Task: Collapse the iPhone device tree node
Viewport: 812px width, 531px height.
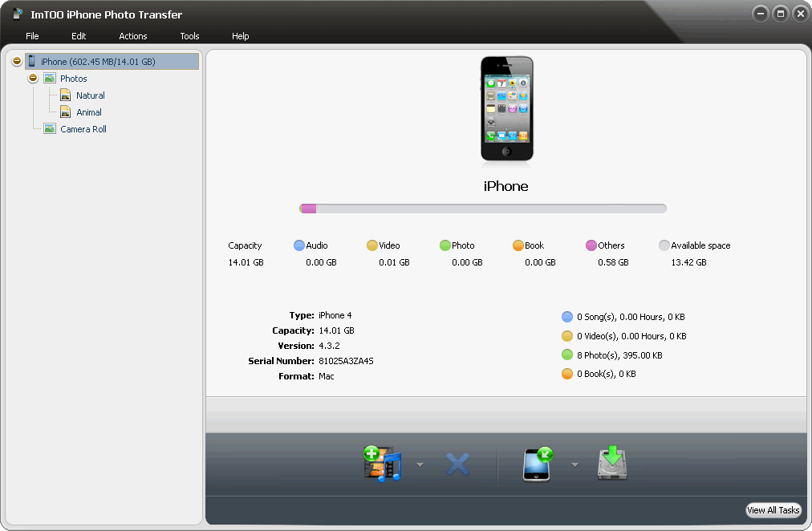Action: pyautogui.click(x=17, y=61)
